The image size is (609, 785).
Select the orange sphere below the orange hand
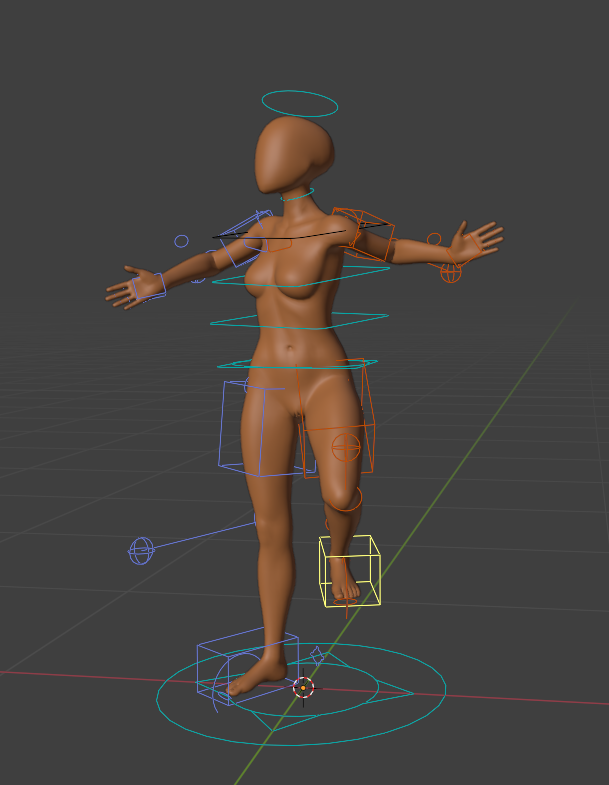pyautogui.click(x=450, y=273)
